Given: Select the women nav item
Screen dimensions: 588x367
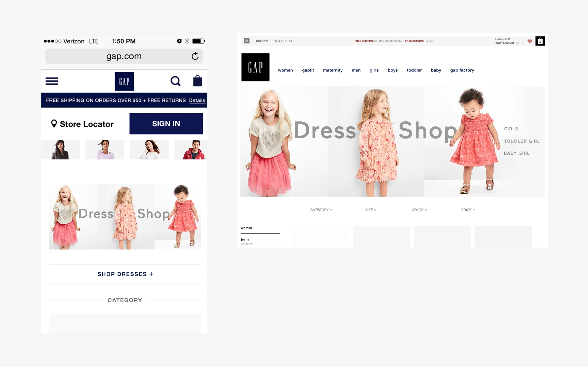Looking at the screenshot, I should [x=285, y=70].
